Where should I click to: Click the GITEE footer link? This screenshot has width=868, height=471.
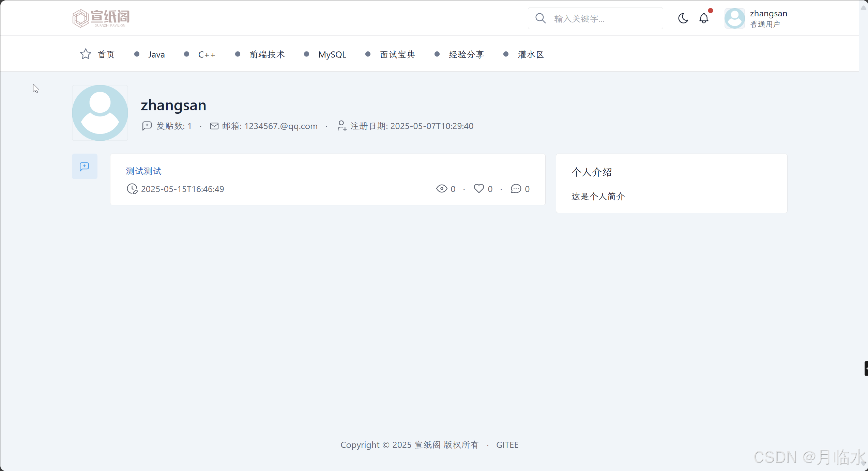pyautogui.click(x=507, y=445)
